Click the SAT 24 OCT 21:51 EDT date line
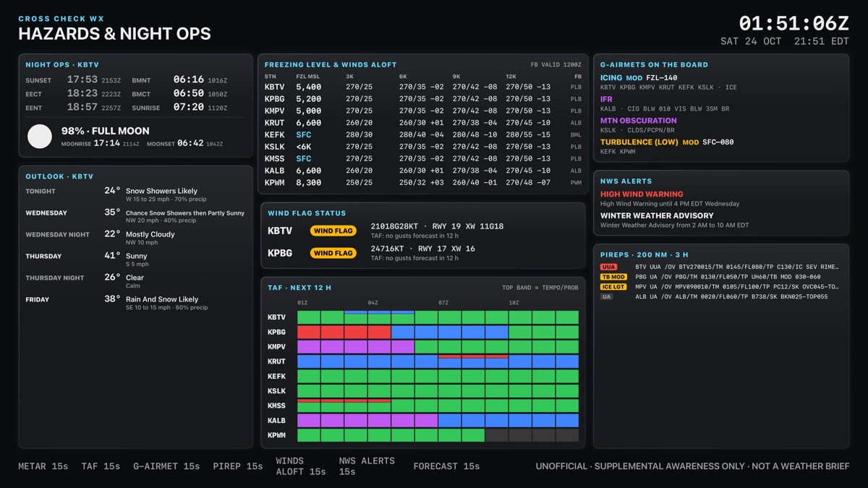This screenshot has width=868, height=488. click(785, 42)
